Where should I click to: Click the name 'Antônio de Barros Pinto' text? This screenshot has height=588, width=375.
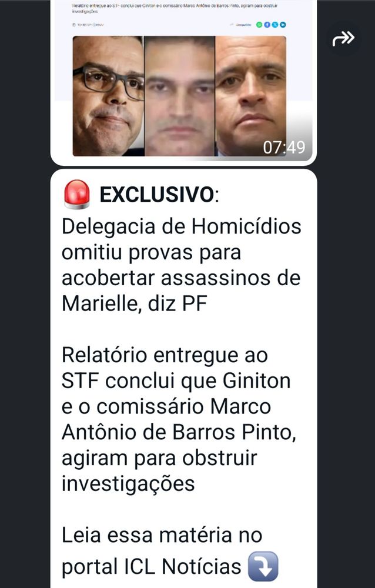[x=179, y=432]
